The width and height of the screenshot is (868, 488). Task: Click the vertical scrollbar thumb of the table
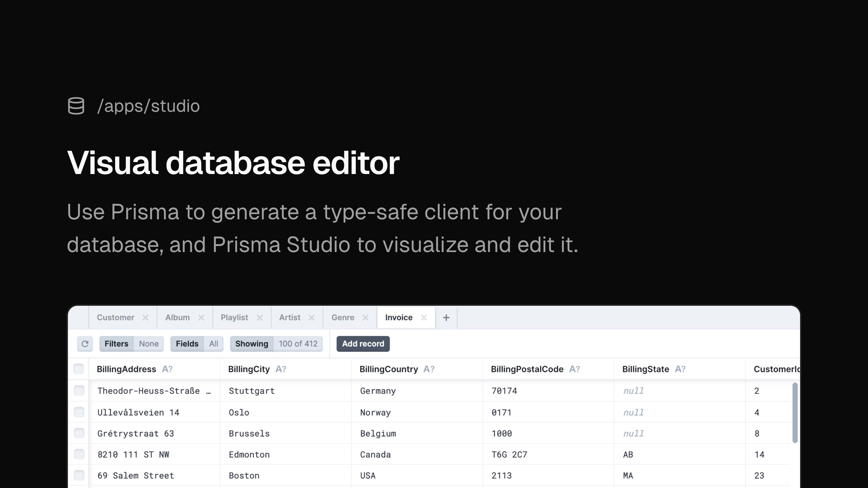coord(795,412)
